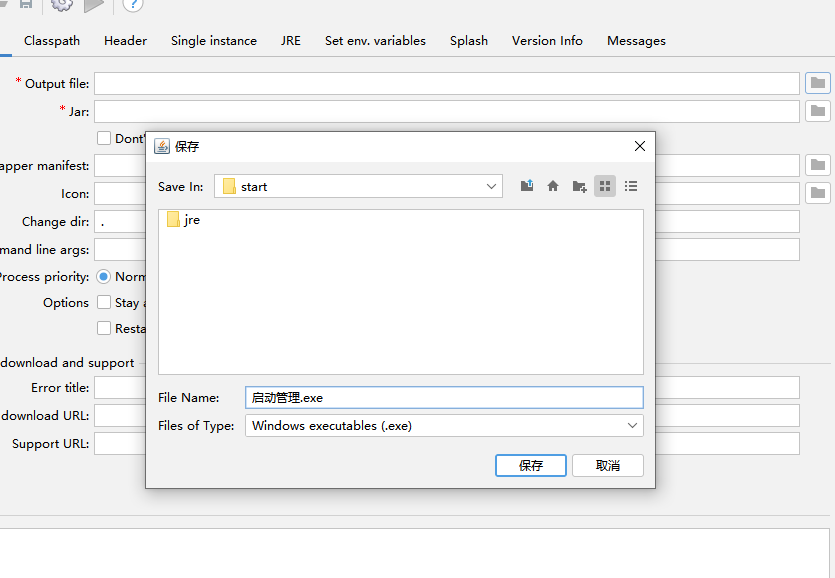Enable the Restart option checkbox
Viewport: 835px width, 578px height.
pyautogui.click(x=104, y=328)
